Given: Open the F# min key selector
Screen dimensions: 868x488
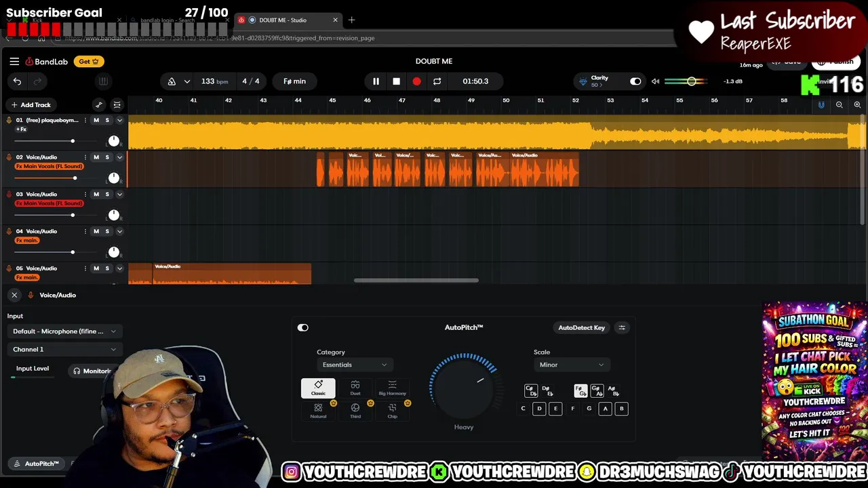Looking at the screenshot, I should tap(294, 81).
